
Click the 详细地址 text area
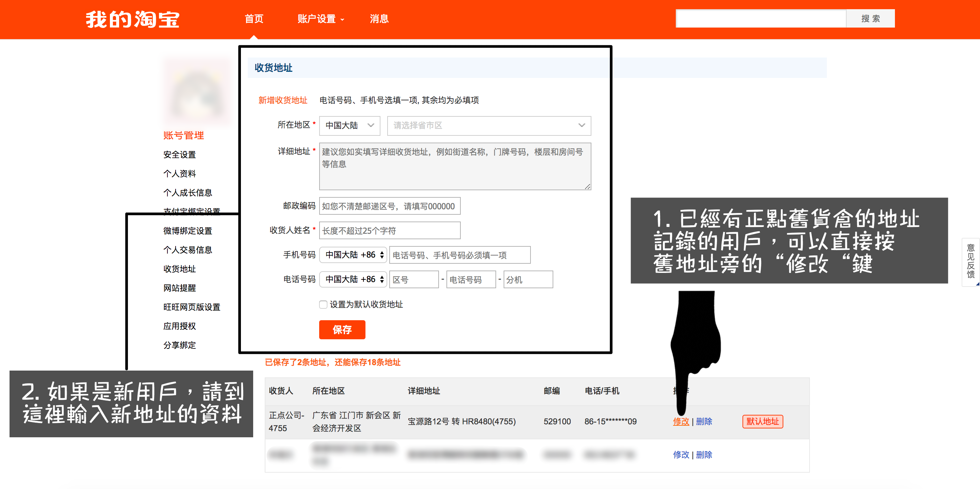tap(455, 166)
